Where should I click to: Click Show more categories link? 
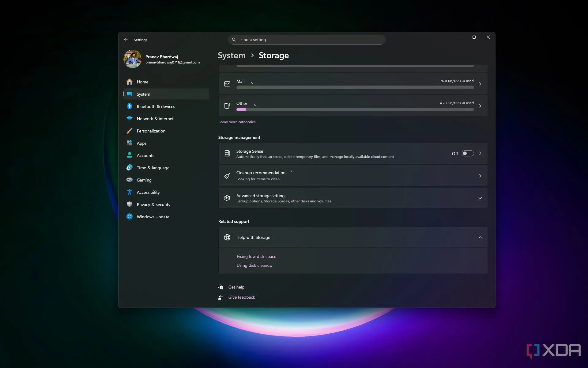237,122
